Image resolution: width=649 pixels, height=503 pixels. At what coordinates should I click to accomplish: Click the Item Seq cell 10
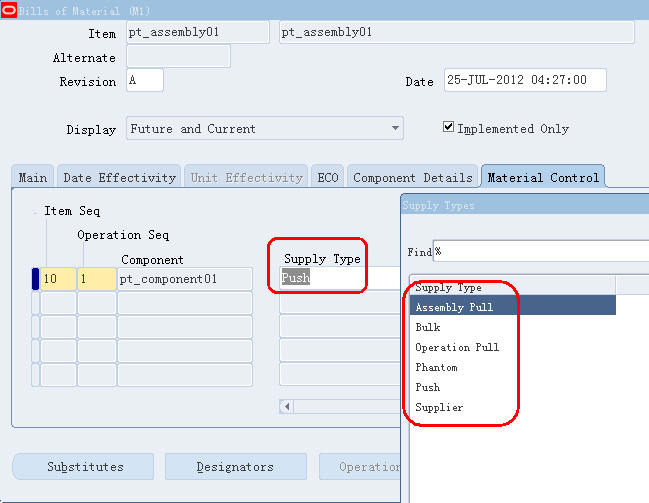[58, 279]
